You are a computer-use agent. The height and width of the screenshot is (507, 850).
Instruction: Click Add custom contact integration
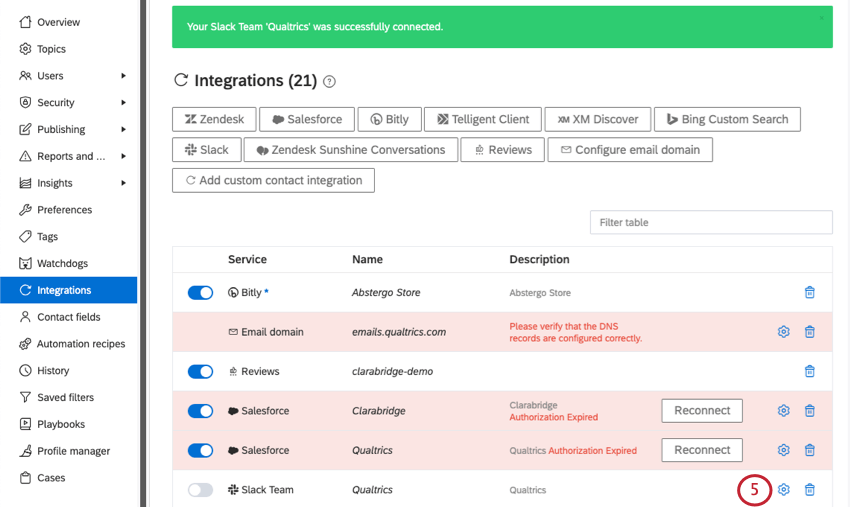coord(273,181)
